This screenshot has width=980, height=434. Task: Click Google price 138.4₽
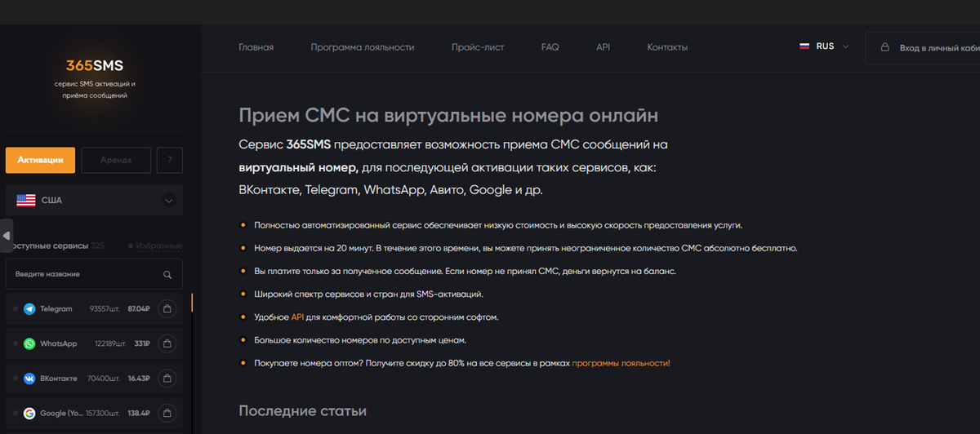point(140,414)
